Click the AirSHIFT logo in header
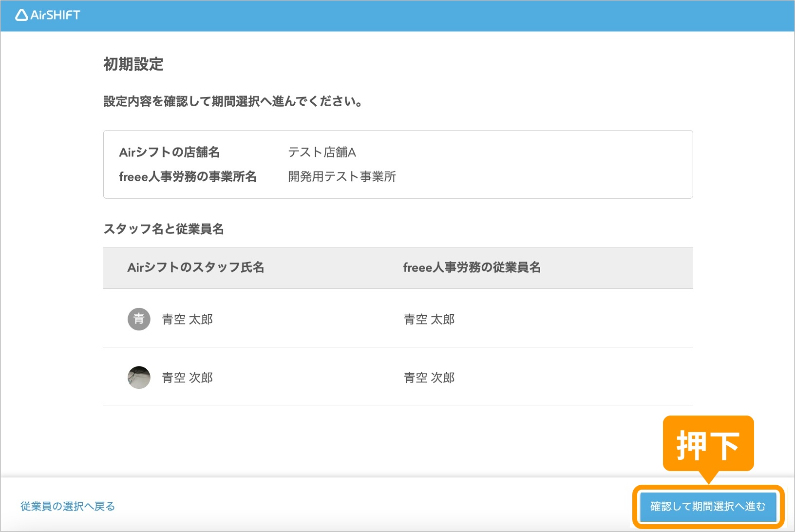This screenshot has width=795, height=532. click(x=48, y=15)
